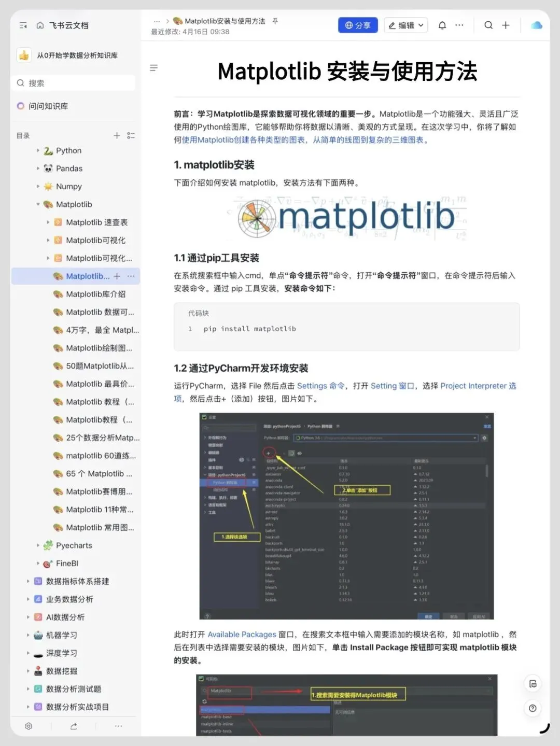
Task: Open settings gear at sidebar bottom
Action: coord(29,726)
